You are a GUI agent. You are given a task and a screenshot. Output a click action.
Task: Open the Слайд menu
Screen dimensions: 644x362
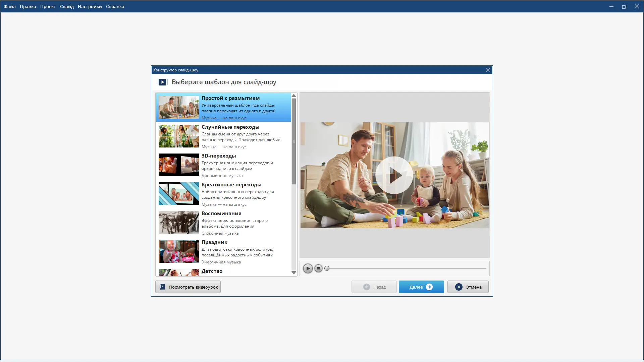[x=67, y=6]
